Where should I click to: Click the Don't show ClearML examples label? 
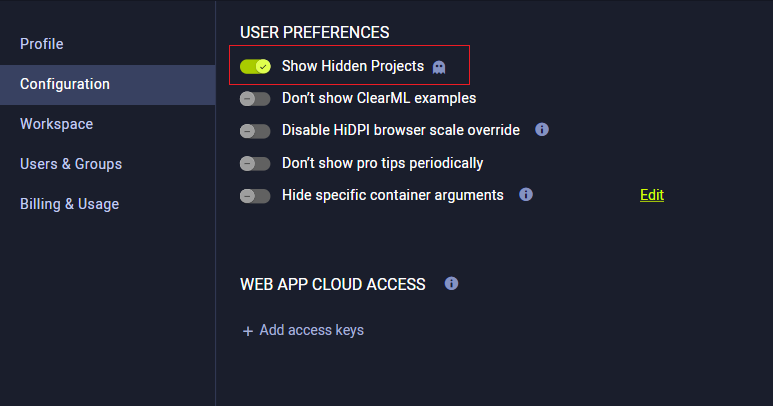point(379,99)
